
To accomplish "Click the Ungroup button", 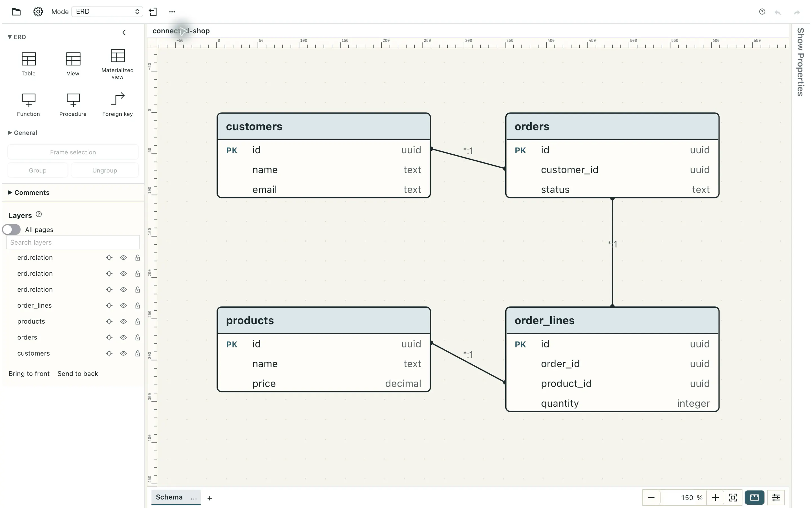I will 105,170.
